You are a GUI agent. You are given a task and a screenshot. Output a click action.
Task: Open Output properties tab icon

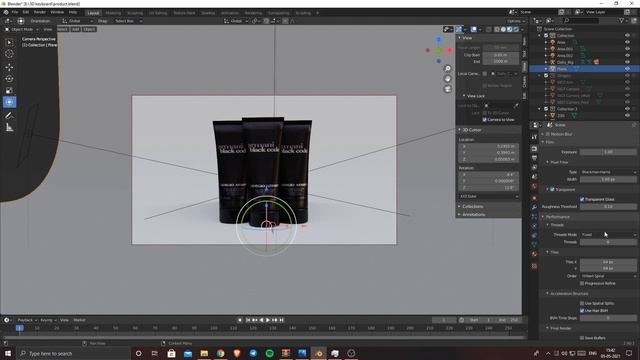pos(534,158)
